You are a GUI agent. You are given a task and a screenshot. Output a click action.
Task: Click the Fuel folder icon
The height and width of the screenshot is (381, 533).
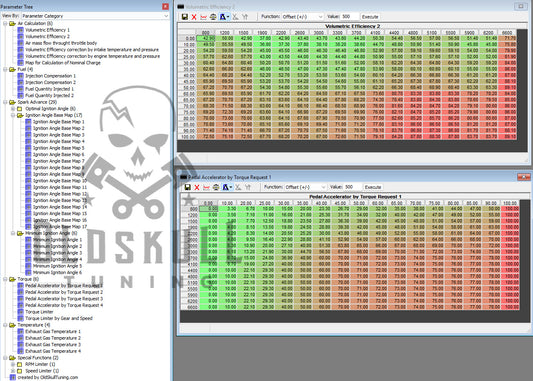(13, 69)
